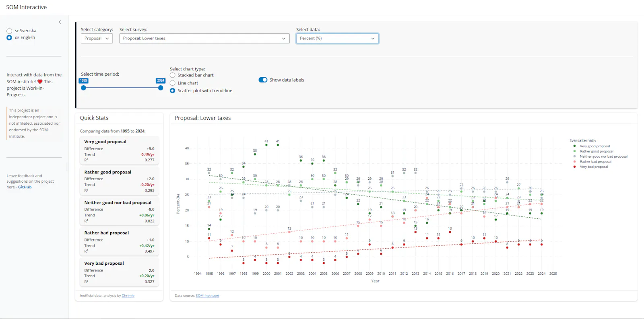Open the Chrimle analysis link

pos(128,296)
